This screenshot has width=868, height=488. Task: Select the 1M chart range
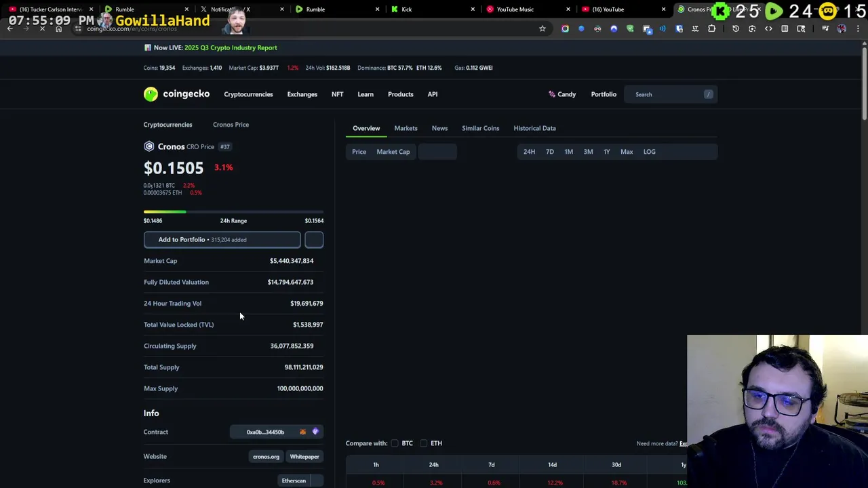click(x=569, y=152)
